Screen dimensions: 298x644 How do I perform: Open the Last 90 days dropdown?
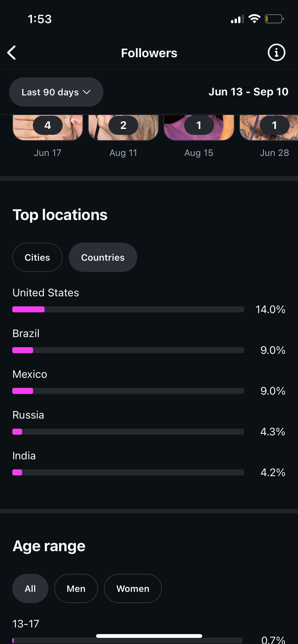pos(56,92)
